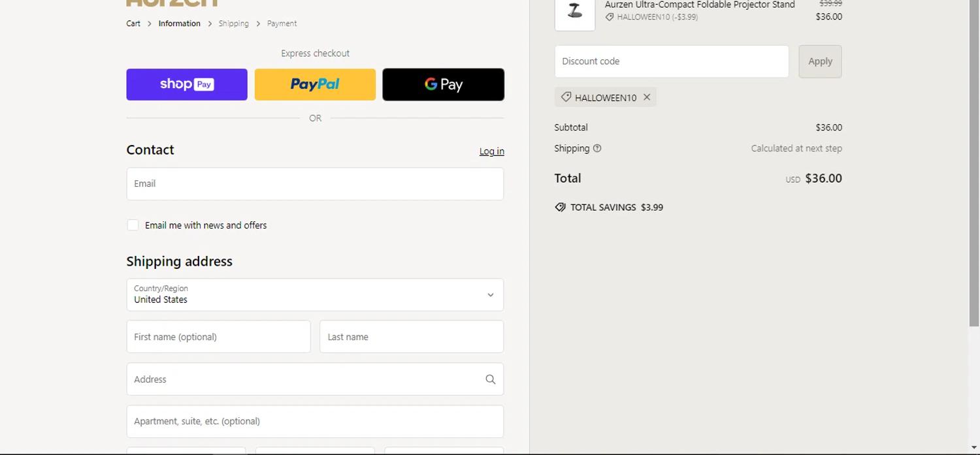Choose Google Pay express checkout
This screenshot has height=455, width=980.
coord(443,84)
